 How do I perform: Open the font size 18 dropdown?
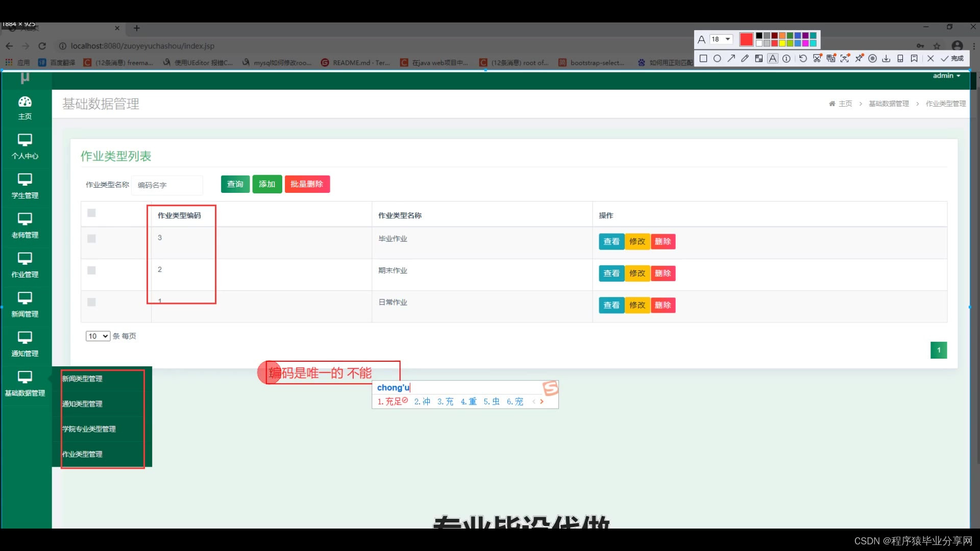coord(721,39)
